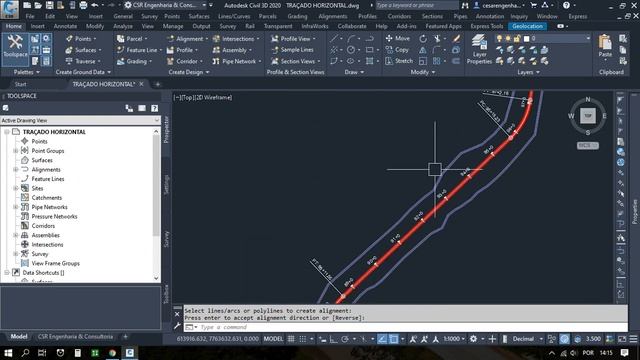640x360 pixels.
Task: Open the Annotate ribbon tab
Action: click(65, 26)
